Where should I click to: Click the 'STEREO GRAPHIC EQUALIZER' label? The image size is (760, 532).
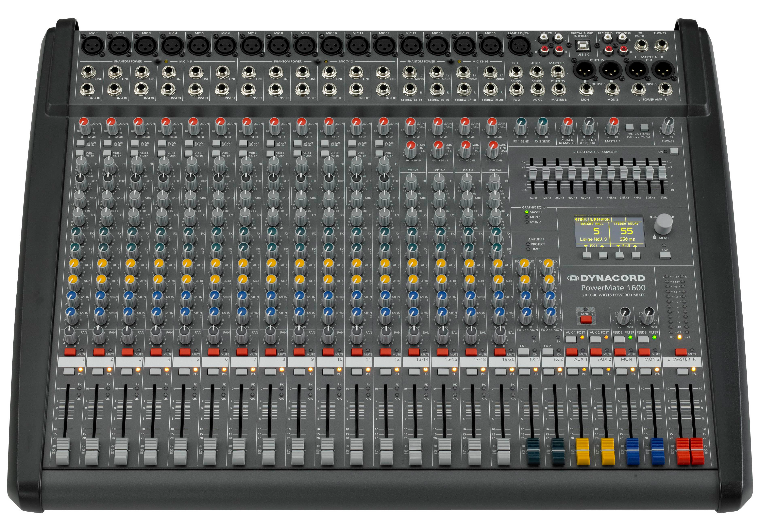[595, 152]
